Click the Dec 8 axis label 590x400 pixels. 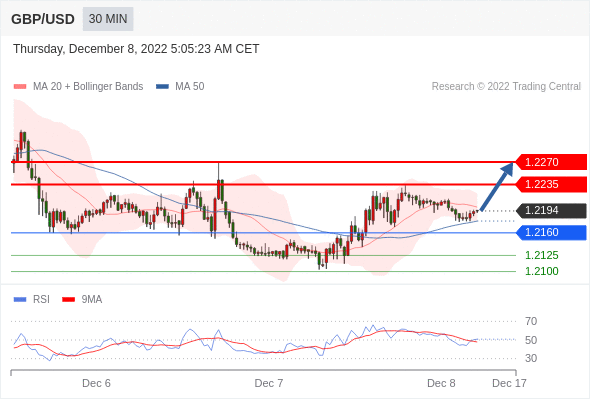tap(441, 383)
